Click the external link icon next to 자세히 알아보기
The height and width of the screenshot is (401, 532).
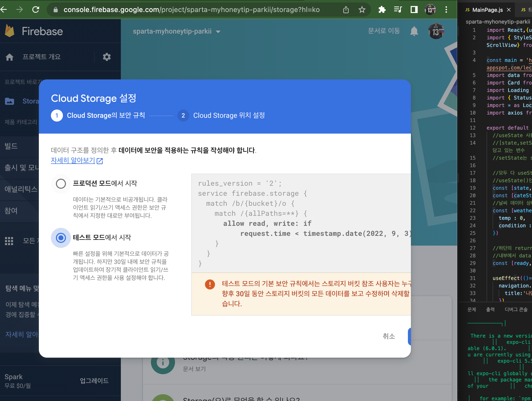pos(100,161)
